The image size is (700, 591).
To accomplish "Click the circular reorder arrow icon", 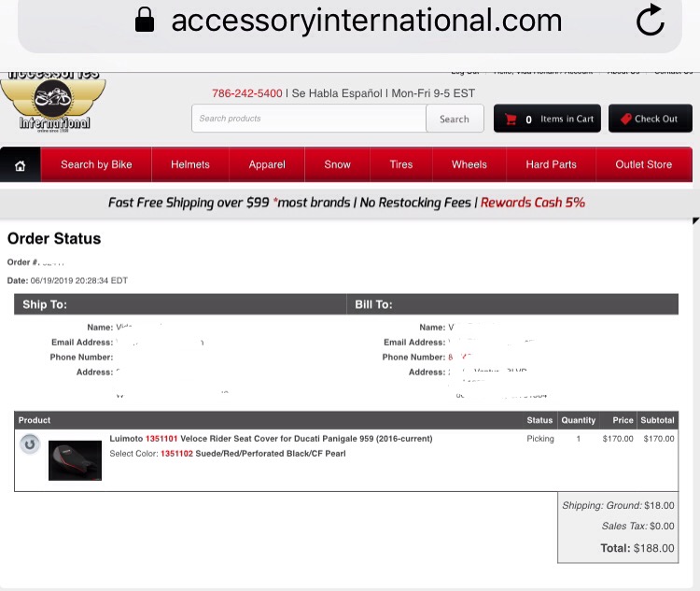I will click(30, 444).
